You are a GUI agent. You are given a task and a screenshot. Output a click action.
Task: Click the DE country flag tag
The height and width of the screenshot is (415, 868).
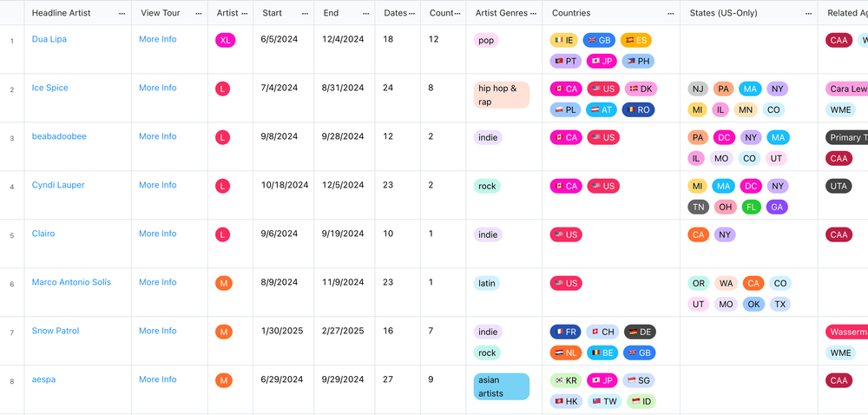(x=640, y=333)
